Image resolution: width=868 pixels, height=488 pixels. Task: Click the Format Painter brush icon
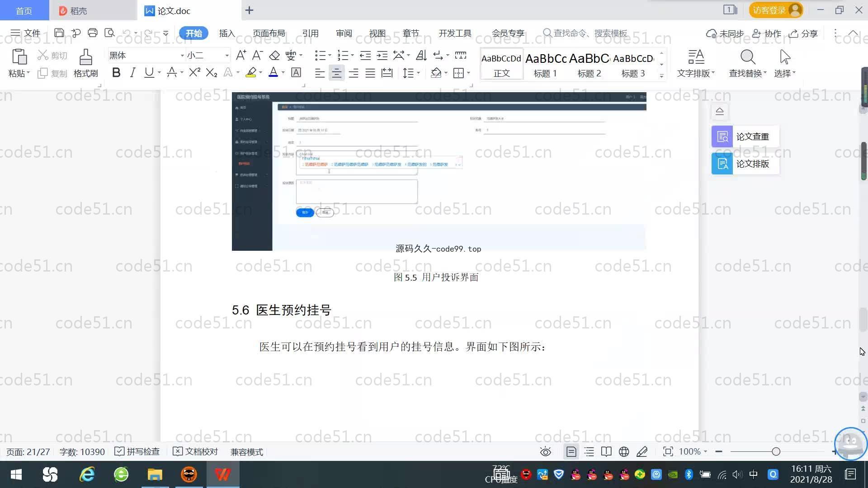85,57
